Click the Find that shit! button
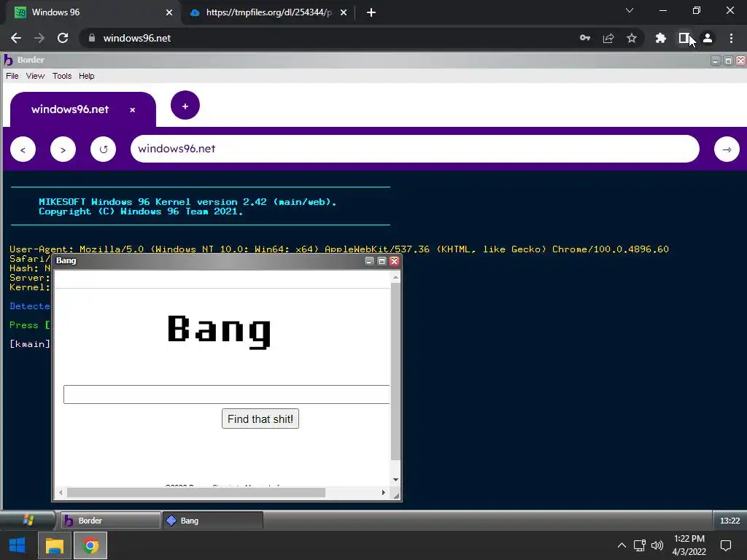747x560 pixels. [x=260, y=419]
